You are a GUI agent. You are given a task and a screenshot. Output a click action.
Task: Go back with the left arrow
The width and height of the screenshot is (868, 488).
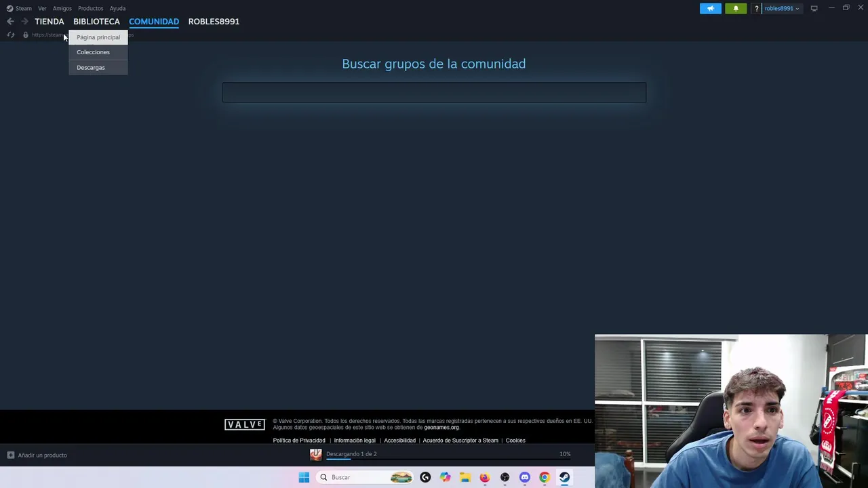pyautogui.click(x=10, y=22)
